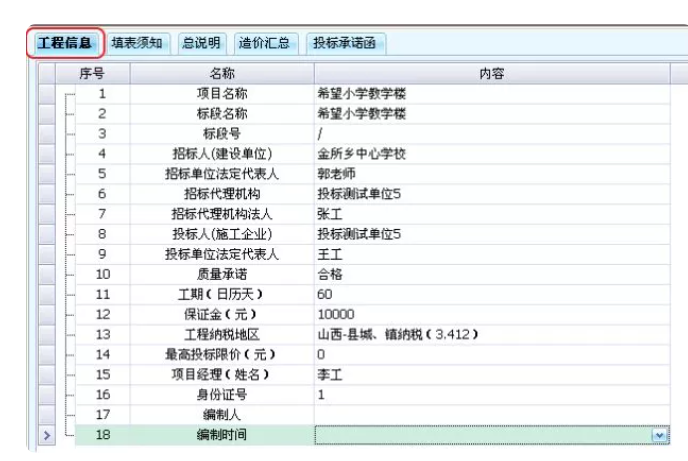Open the 总说明 tab

pyautogui.click(x=200, y=43)
